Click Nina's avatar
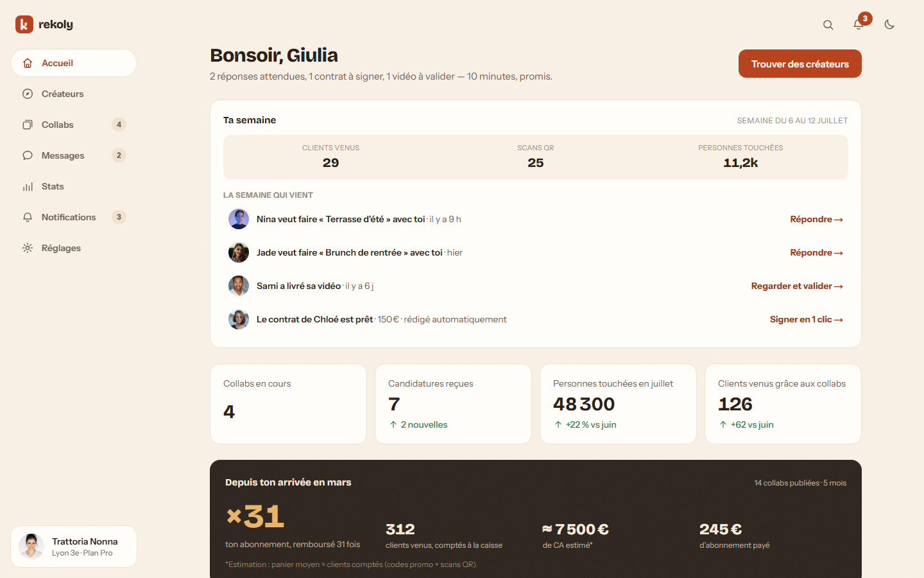The width and height of the screenshot is (924, 578). tap(239, 219)
